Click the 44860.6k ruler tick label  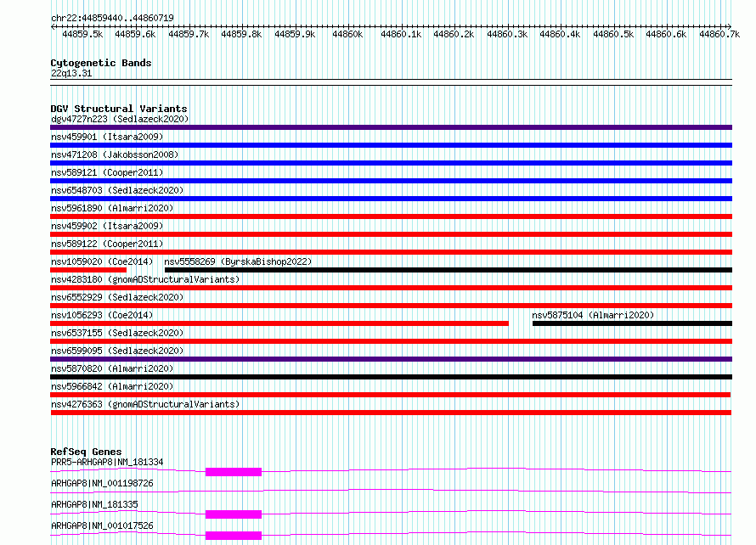pyautogui.click(x=666, y=34)
